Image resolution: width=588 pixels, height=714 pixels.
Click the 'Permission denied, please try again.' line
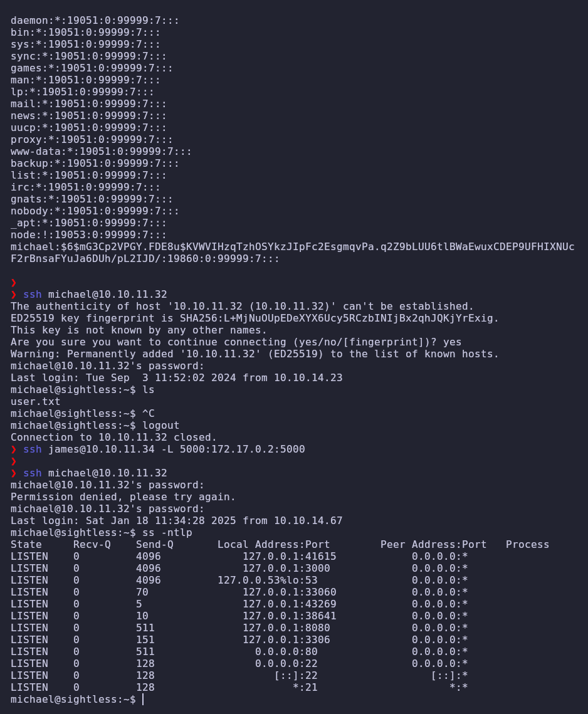click(123, 497)
